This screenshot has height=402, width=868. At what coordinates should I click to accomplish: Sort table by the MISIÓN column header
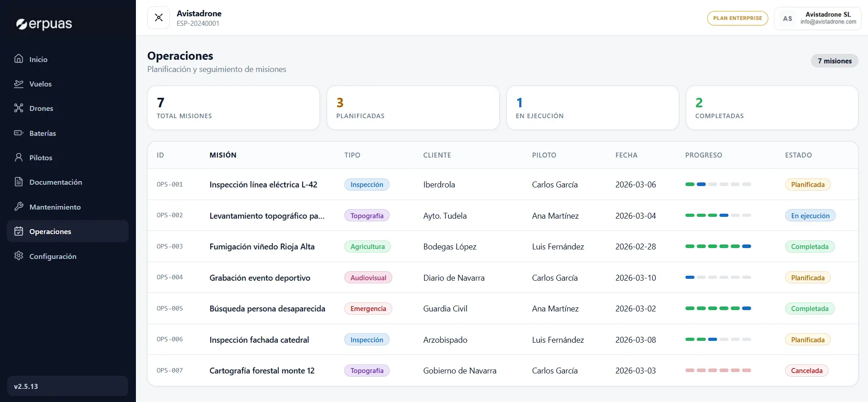tap(223, 155)
